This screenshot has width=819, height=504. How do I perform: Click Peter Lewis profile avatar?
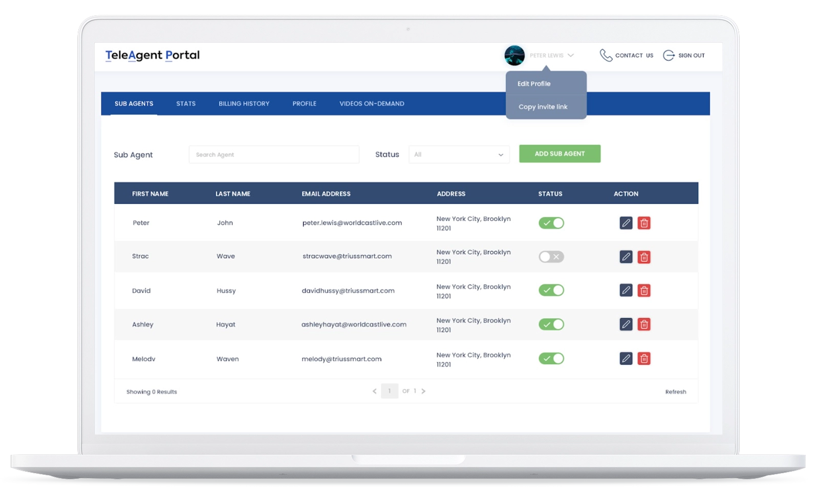coord(514,55)
